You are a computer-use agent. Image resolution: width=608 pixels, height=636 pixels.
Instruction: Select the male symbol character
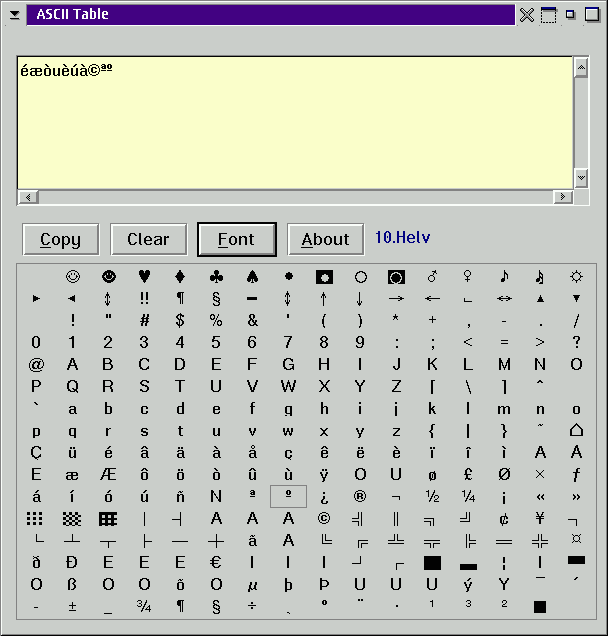click(x=432, y=277)
